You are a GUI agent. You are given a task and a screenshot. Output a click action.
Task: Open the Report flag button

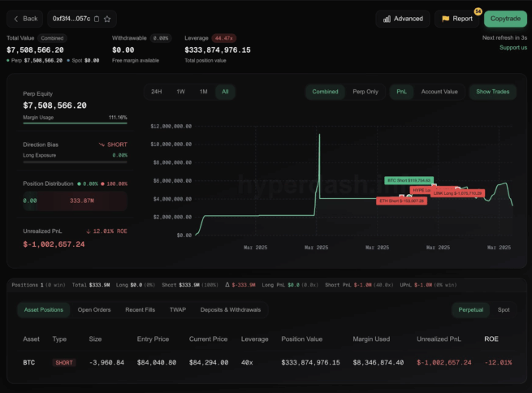(x=456, y=19)
